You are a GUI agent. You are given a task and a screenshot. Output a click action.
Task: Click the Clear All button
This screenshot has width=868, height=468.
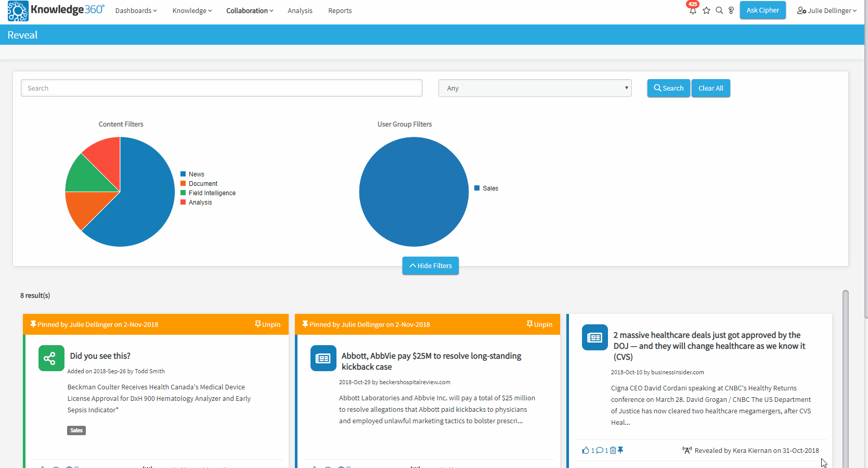pyautogui.click(x=711, y=88)
